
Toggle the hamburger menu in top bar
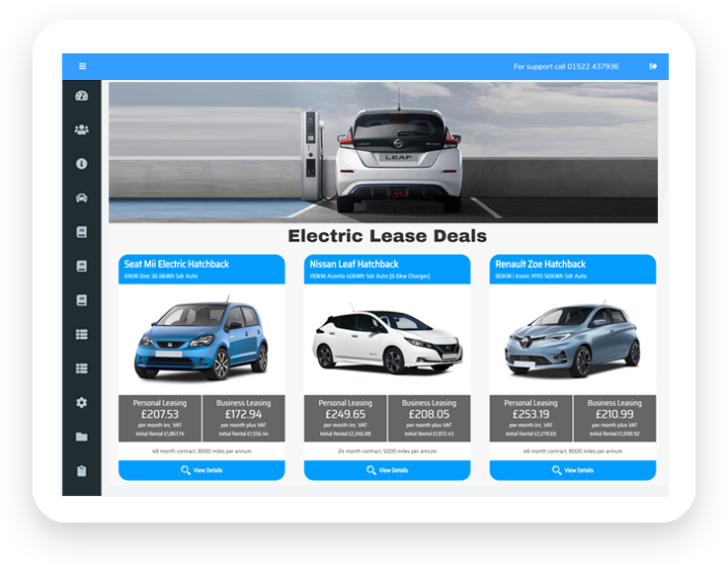(x=82, y=66)
